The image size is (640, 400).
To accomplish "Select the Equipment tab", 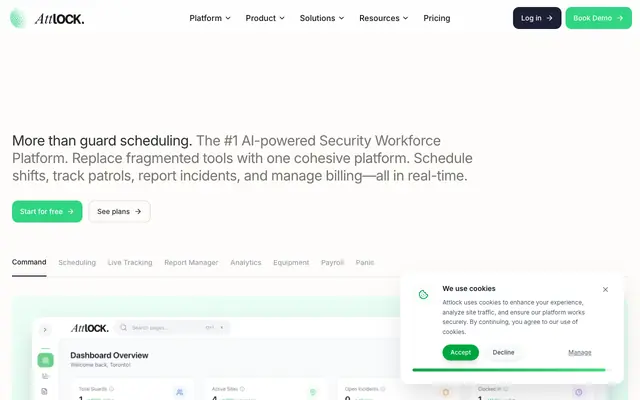I will click(x=291, y=262).
